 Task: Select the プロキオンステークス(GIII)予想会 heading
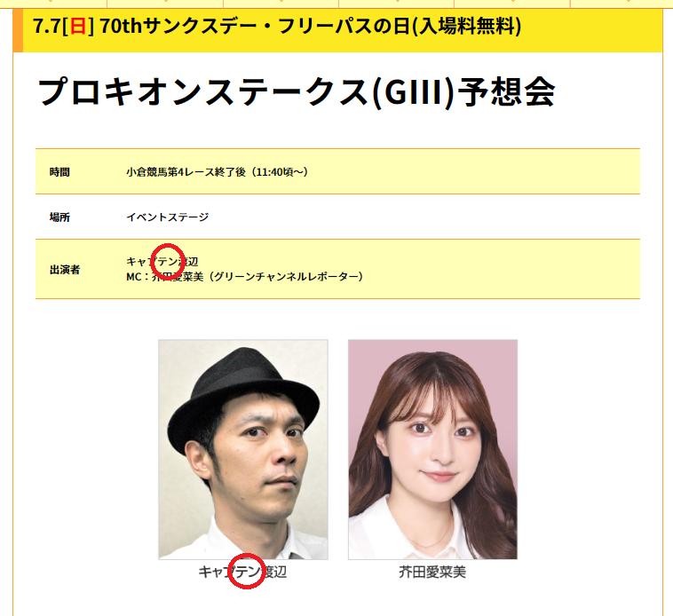(297, 91)
